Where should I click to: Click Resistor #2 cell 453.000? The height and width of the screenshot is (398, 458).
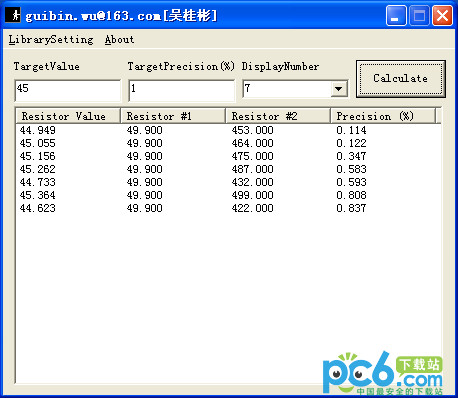[x=252, y=130]
